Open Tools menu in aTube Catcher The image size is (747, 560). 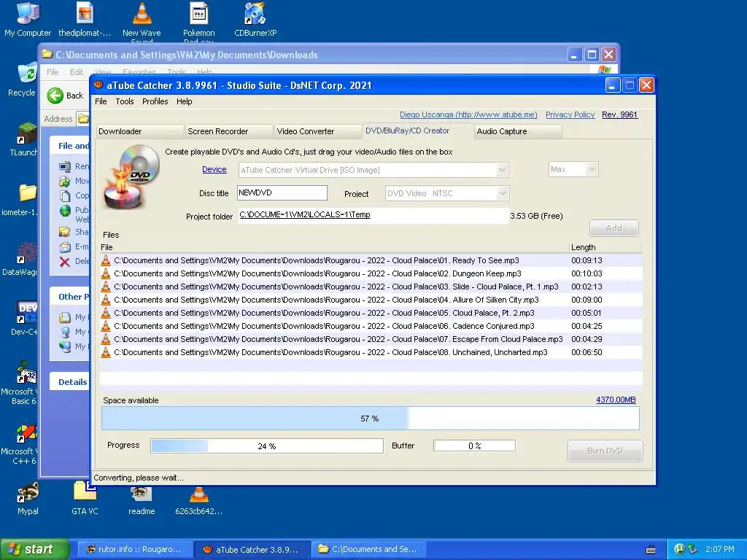click(x=124, y=101)
